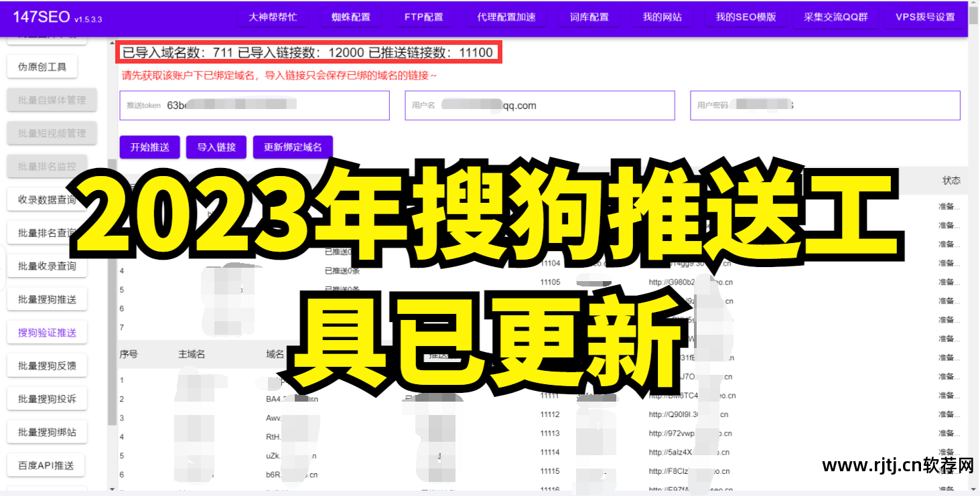Select link row number 11104
This screenshot has width=980, height=496.
(551, 264)
